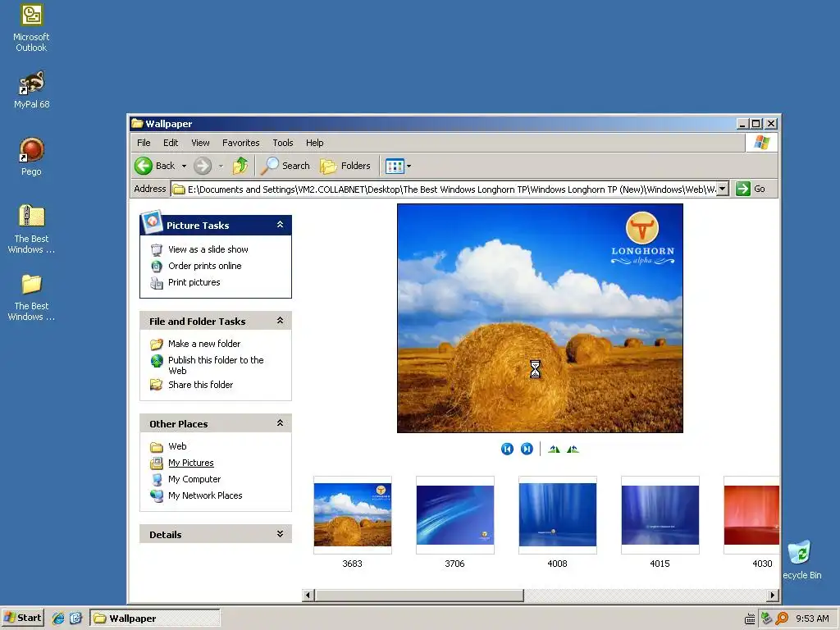Open Back history dropdown arrow
Viewport: 840px width, 630px height.
pyautogui.click(x=184, y=166)
